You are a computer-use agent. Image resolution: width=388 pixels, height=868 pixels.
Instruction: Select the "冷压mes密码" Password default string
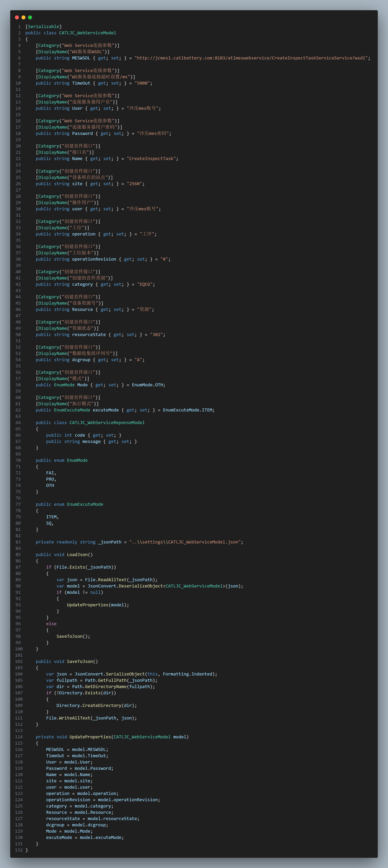pyautogui.click(x=153, y=133)
